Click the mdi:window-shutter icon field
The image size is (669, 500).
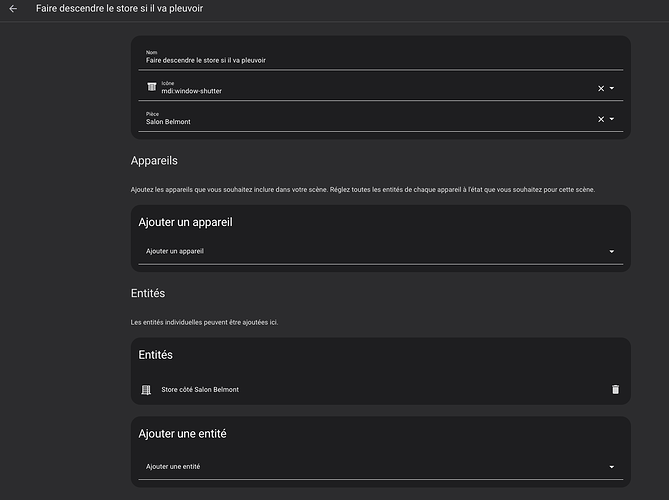click(381, 88)
